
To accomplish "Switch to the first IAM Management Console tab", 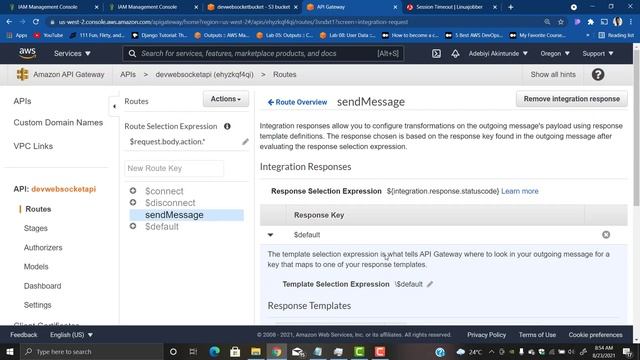I will pyautogui.click(x=52, y=7).
